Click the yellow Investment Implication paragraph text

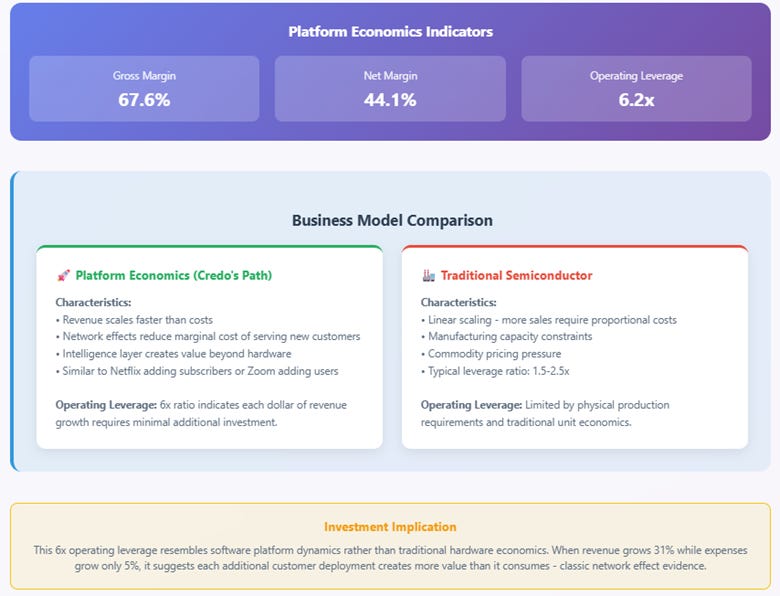pyautogui.click(x=390, y=558)
